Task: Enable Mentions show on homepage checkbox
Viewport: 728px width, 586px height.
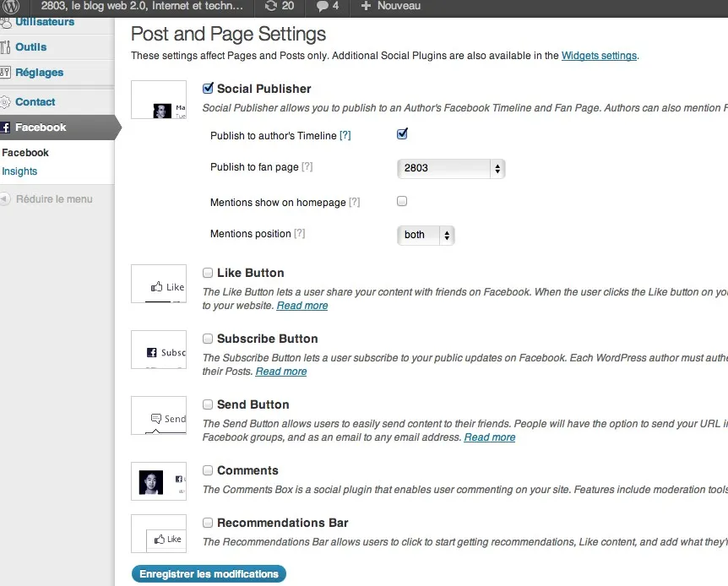Action: (x=402, y=201)
